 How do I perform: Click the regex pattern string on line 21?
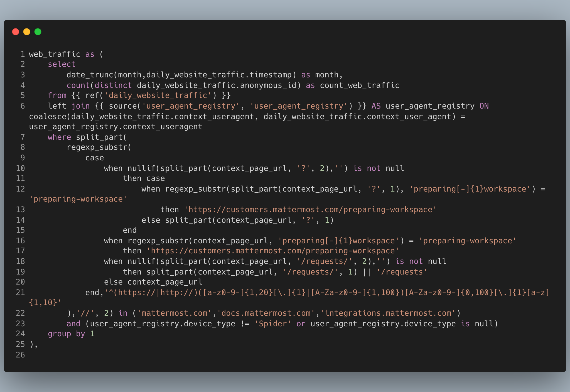click(x=306, y=292)
